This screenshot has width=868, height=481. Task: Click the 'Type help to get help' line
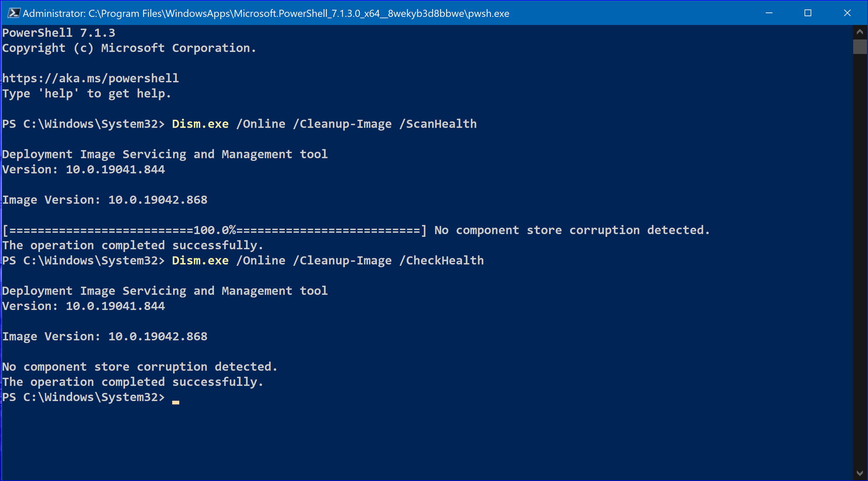(x=87, y=93)
